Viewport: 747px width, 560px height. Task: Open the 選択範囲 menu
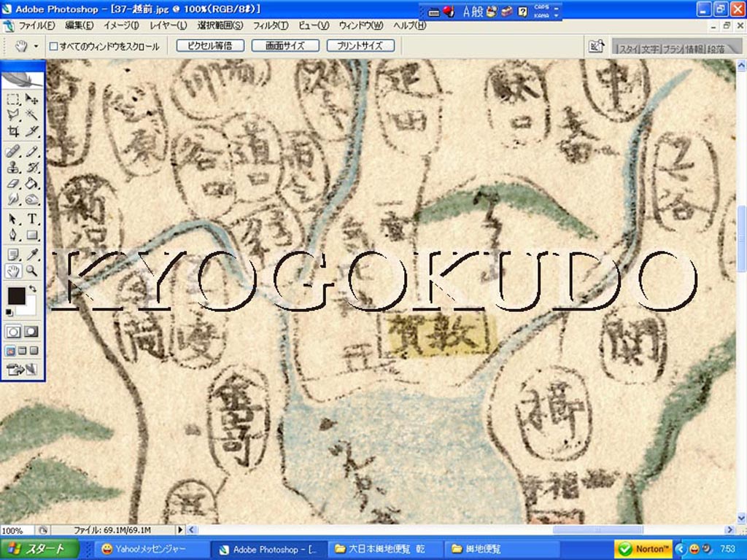pos(220,26)
